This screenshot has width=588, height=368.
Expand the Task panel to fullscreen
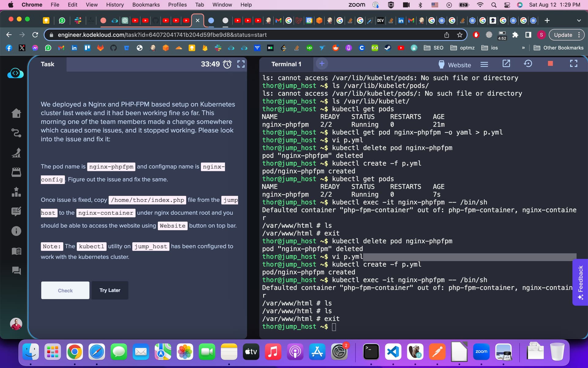click(241, 64)
